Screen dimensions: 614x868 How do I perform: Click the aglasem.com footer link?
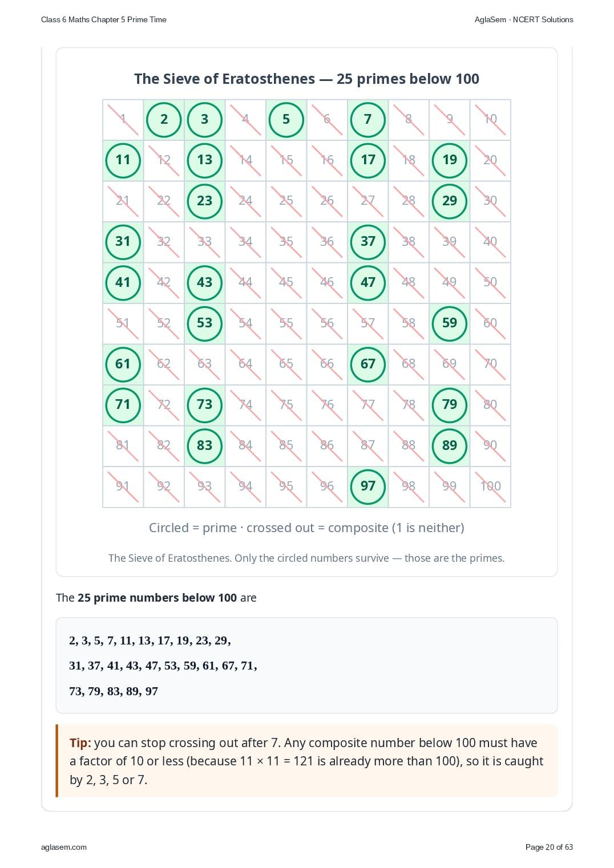64,847
